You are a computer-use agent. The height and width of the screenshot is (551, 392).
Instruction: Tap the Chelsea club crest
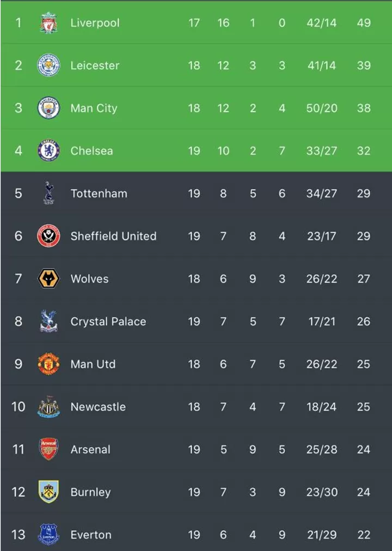(x=48, y=150)
